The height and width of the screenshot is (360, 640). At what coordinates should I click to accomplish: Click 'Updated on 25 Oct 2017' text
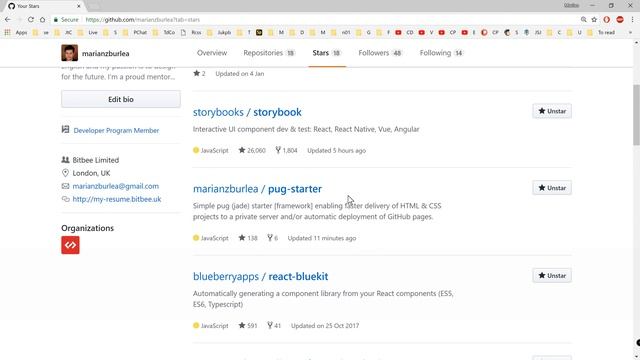[325, 326]
